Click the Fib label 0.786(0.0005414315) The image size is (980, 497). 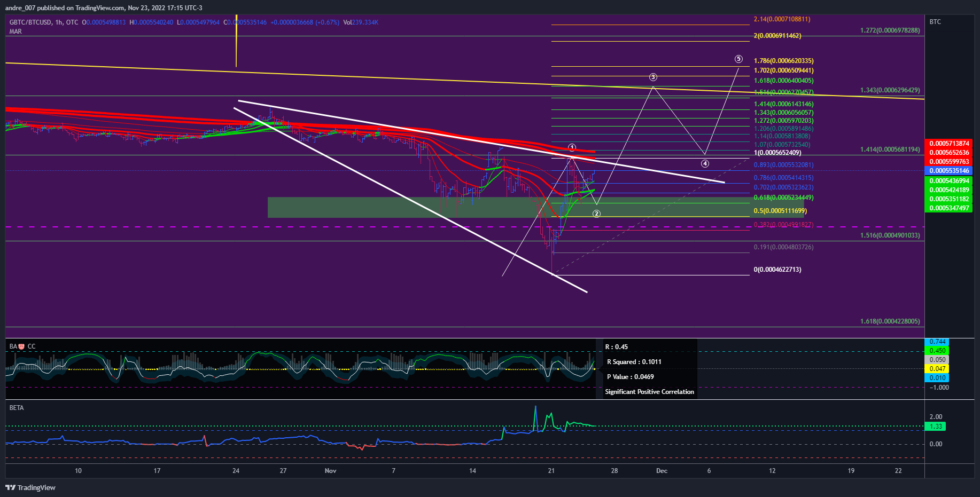tap(783, 178)
